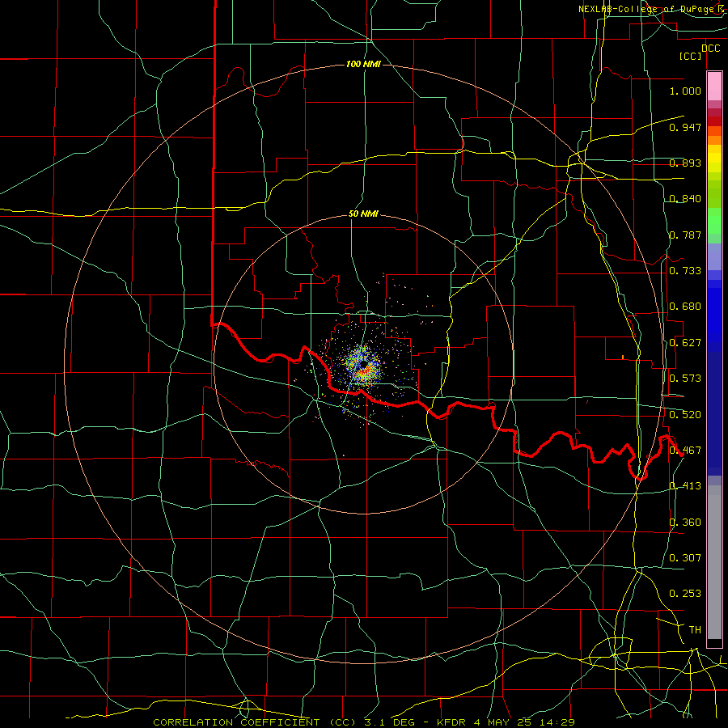Click the 0.893 scale value
The width and height of the screenshot is (728, 728).
pos(685,163)
